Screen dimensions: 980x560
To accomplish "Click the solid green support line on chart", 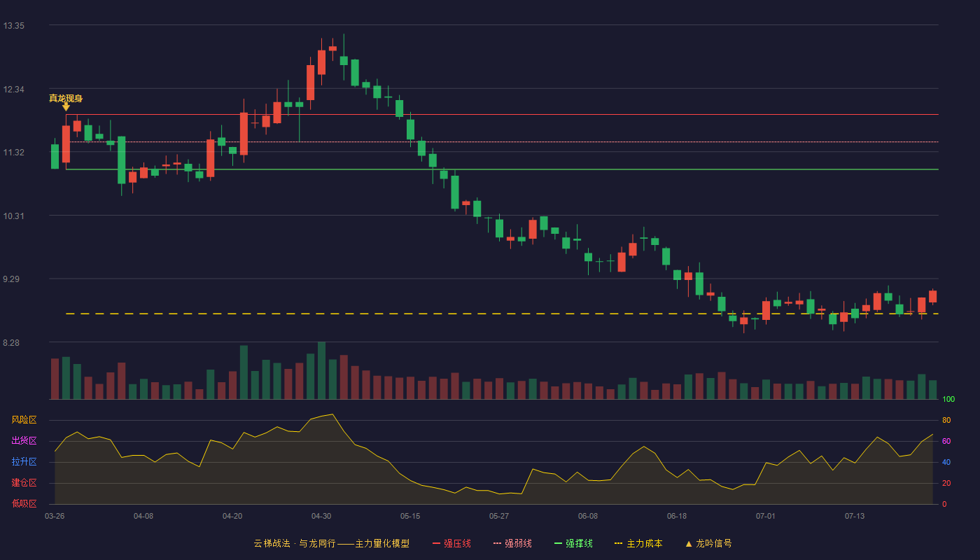I will [x=502, y=169].
